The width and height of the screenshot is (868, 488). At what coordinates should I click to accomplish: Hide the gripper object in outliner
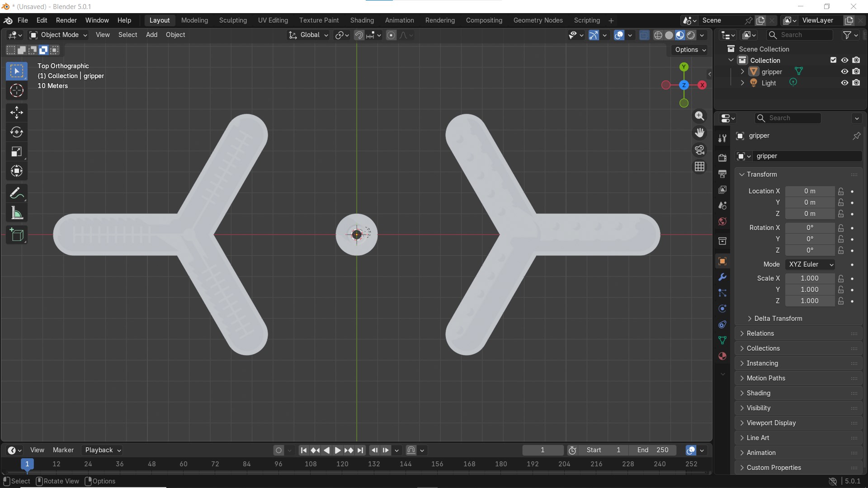pyautogui.click(x=844, y=71)
